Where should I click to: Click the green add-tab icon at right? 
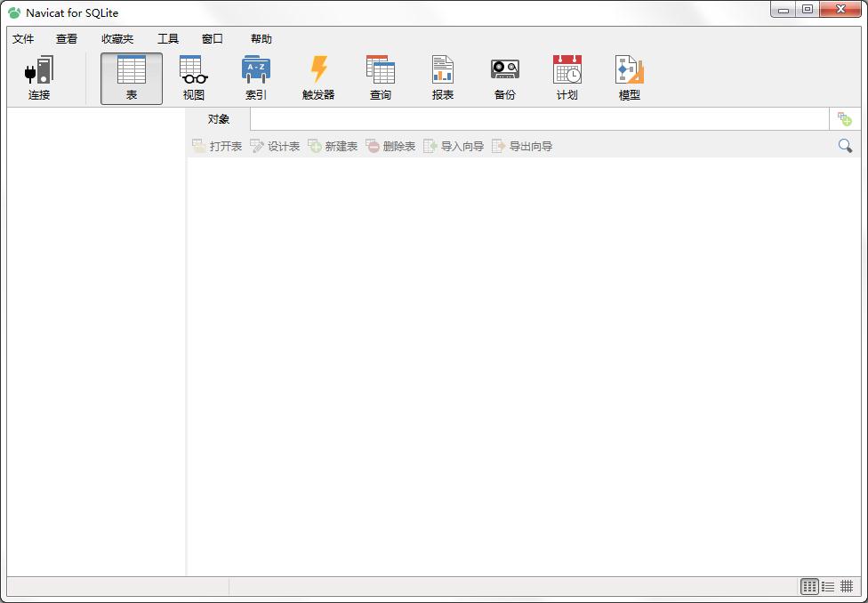[845, 119]
